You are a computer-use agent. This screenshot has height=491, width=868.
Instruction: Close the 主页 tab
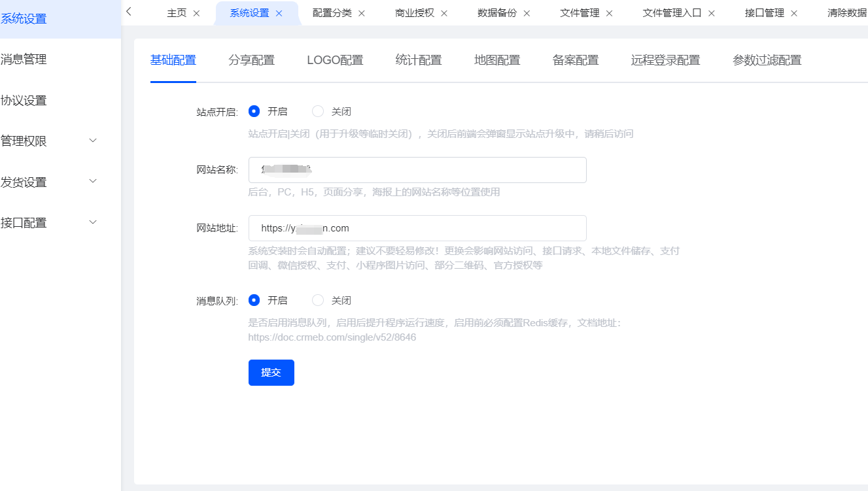tap(196, 13)
